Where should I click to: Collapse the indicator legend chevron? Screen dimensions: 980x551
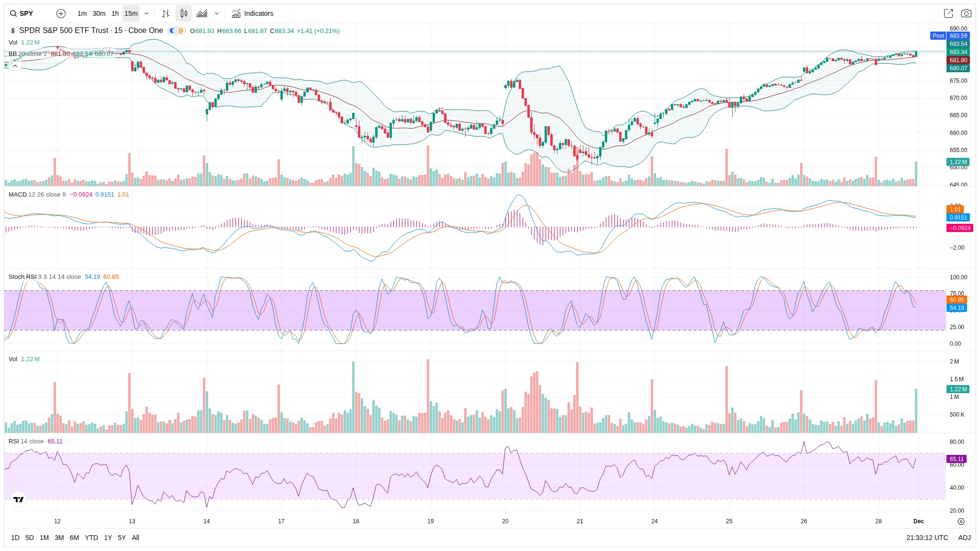coord(15,66)
